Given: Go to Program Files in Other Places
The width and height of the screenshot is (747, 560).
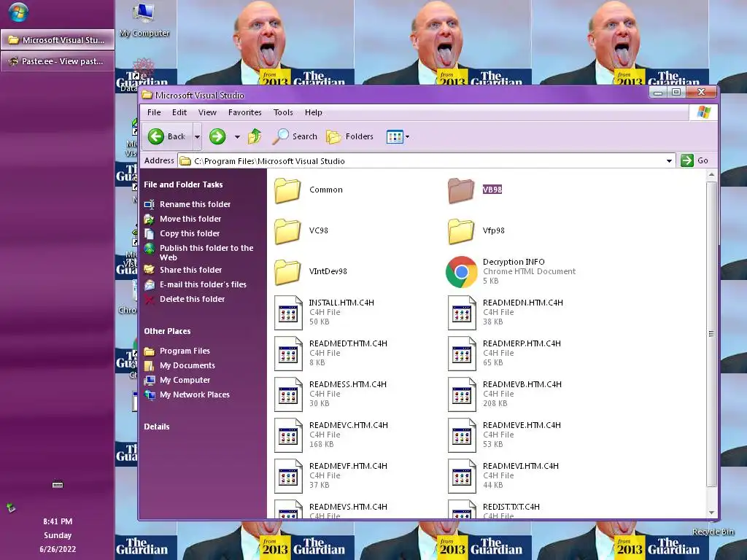Looking at the screenshot, I should (185, 351).
